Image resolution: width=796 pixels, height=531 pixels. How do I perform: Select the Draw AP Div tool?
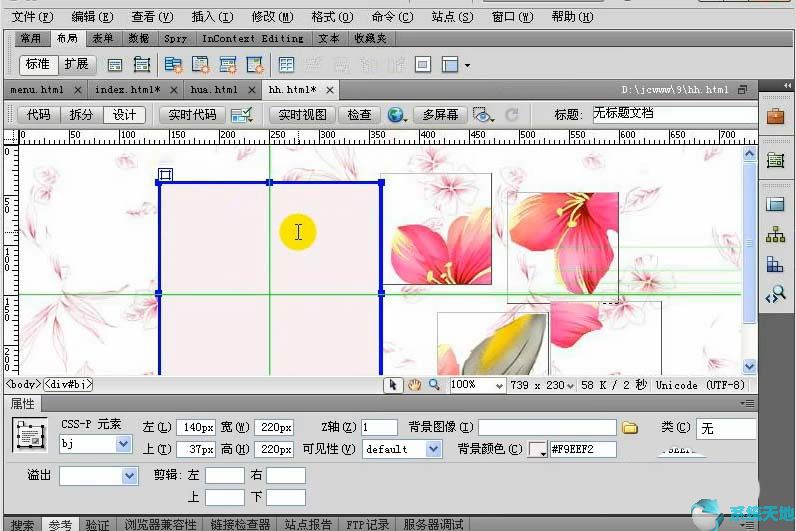tap(142, 64)
